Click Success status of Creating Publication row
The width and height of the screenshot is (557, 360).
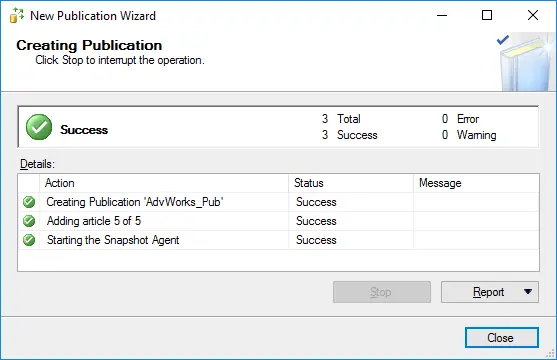point(316,202)
